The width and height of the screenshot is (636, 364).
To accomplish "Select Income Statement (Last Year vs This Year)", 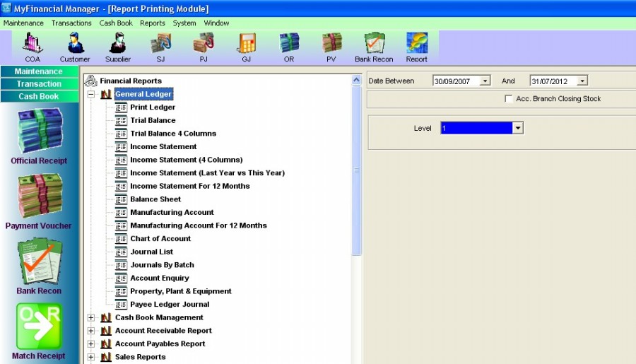I will point(208,173).
